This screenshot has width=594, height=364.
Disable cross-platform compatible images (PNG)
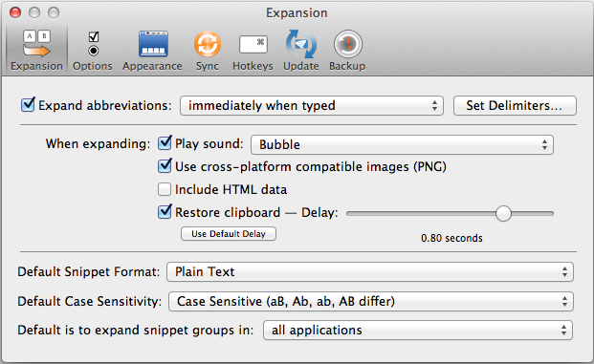click(165, 166)
